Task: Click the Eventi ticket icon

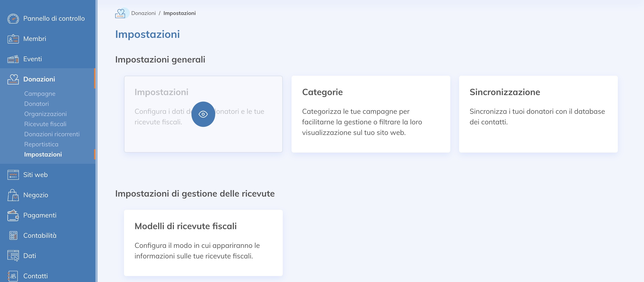Action: [13, 59]
